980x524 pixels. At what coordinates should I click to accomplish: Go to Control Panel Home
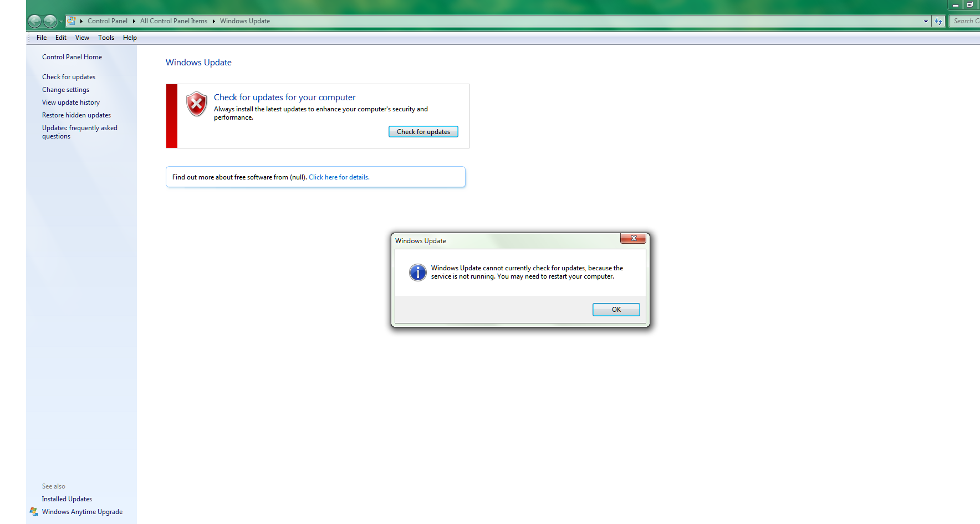click(72, 57)
